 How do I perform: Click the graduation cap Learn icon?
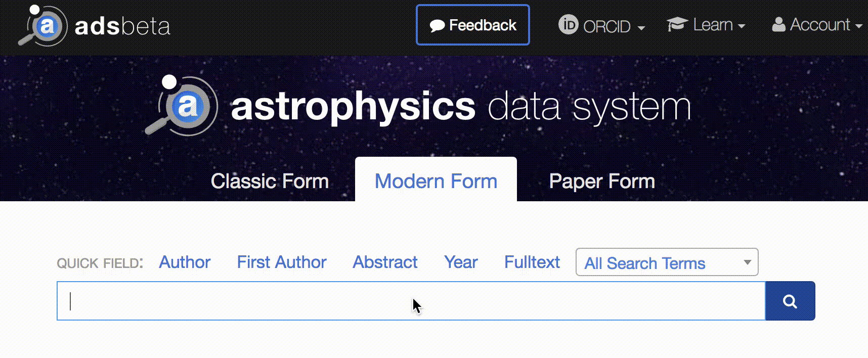676,23
